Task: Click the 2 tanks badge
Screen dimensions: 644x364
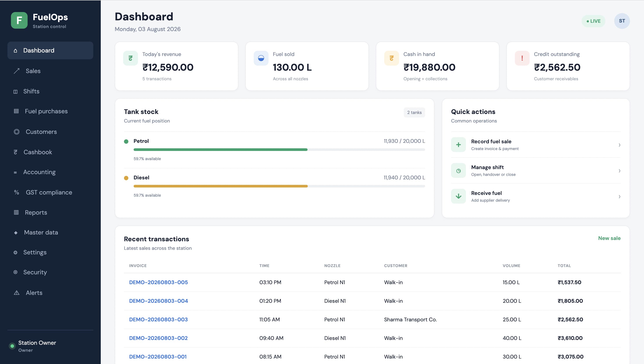Action: tap(414, 112)
